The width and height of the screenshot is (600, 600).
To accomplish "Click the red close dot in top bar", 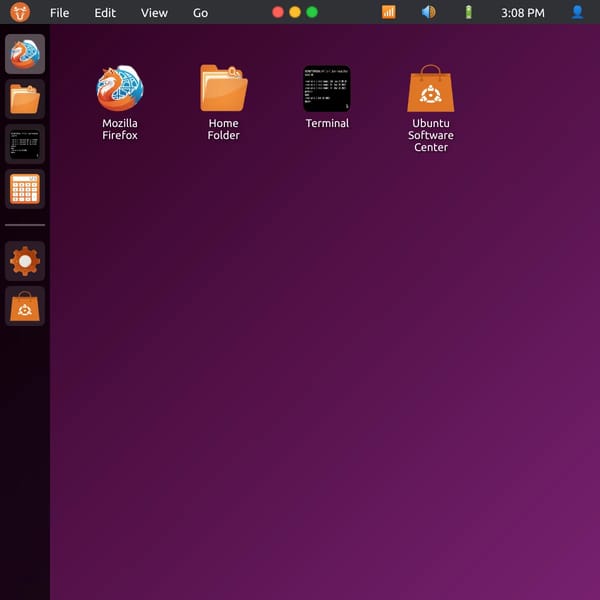I will coord(278,12).
